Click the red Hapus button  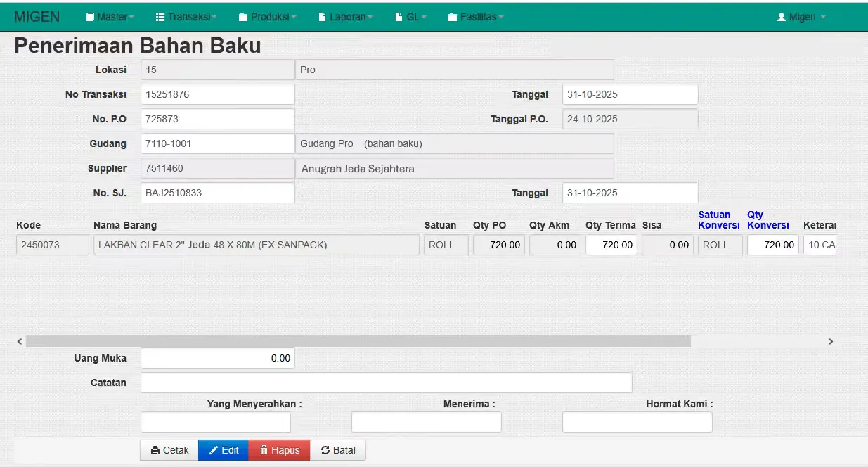pyautogui.click(x=279, y=450)
